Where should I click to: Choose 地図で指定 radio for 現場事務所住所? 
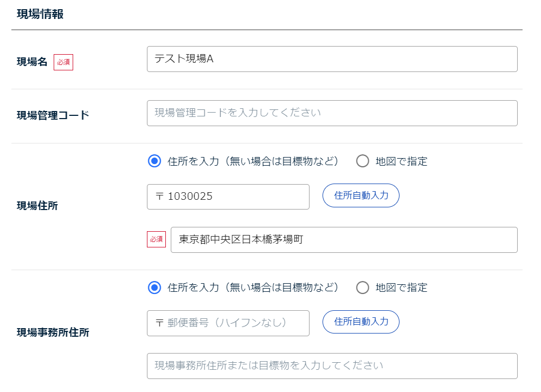pos(362,288)
